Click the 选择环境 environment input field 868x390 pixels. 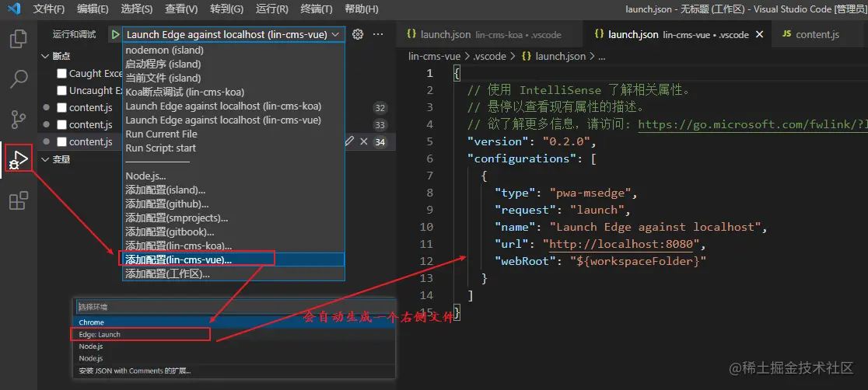(234, 306)
